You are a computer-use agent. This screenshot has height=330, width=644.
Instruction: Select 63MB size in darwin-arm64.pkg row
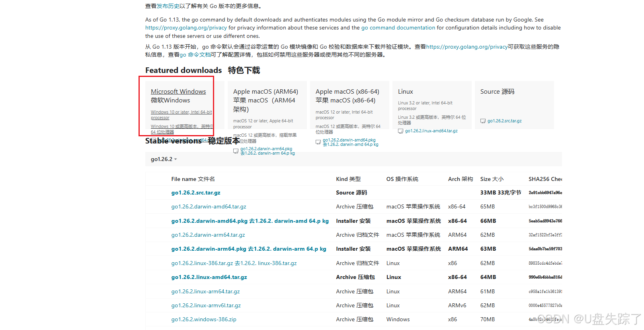click(x=488, y=249)
